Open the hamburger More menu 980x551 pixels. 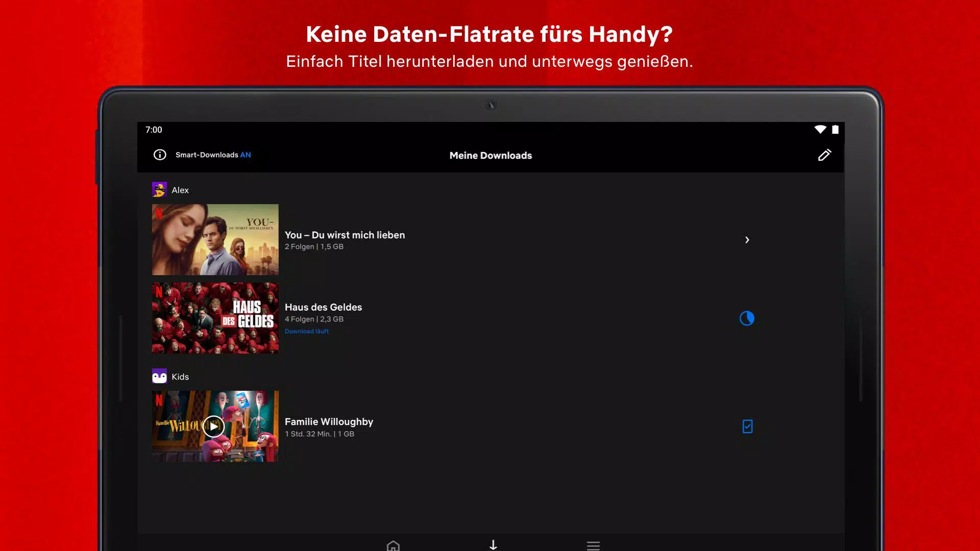coord(593,545)
